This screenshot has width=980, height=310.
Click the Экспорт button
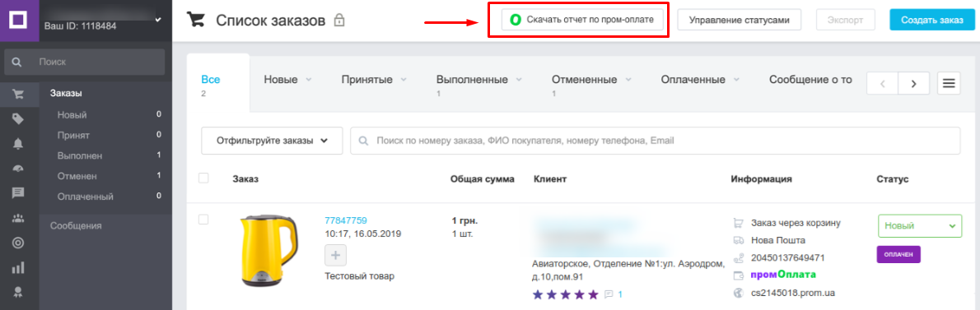pos(845,20)
